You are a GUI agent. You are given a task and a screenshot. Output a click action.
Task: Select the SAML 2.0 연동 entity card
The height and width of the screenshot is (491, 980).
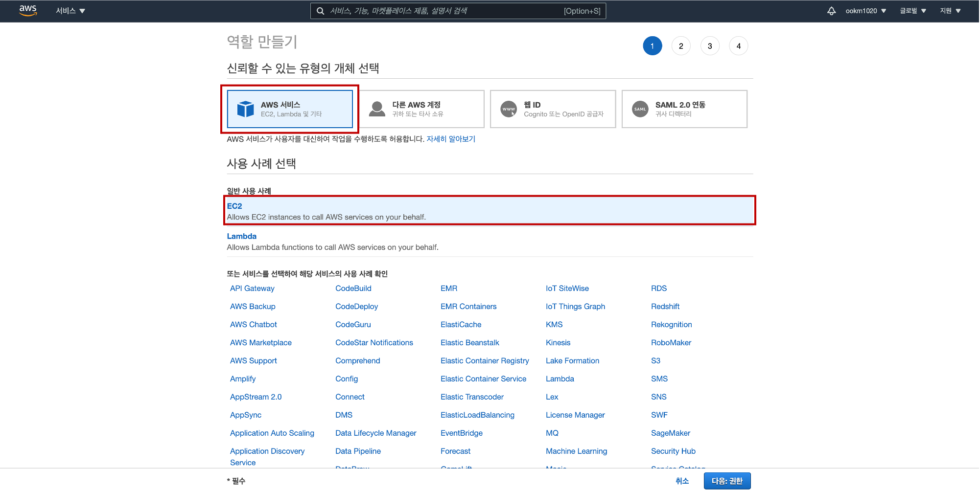tap(684, 109)
